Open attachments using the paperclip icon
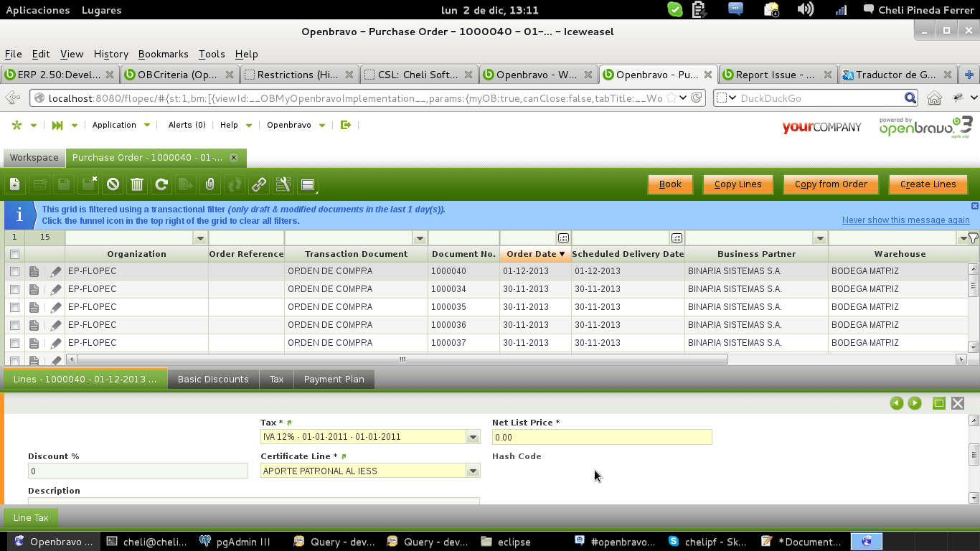 (209, 184)
